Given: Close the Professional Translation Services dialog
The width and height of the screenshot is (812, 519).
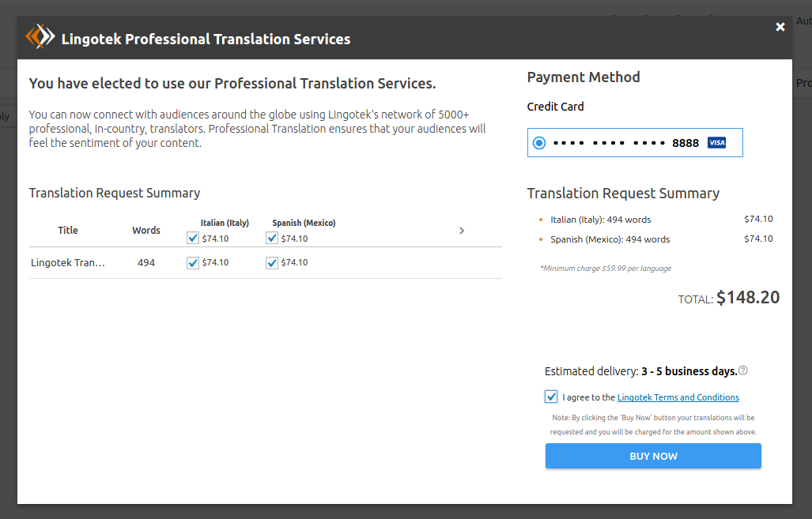Looking at the screenshot, I should coord(780,27).
